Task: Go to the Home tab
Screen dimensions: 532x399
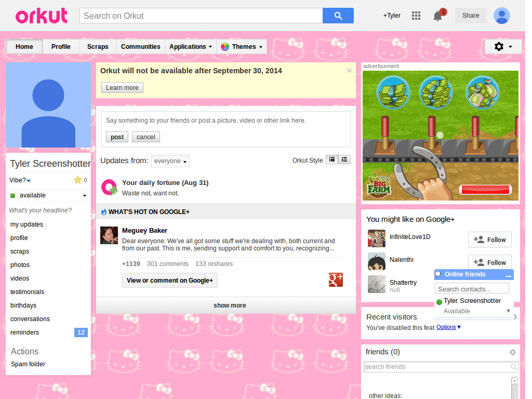Action: click(24, 47)
